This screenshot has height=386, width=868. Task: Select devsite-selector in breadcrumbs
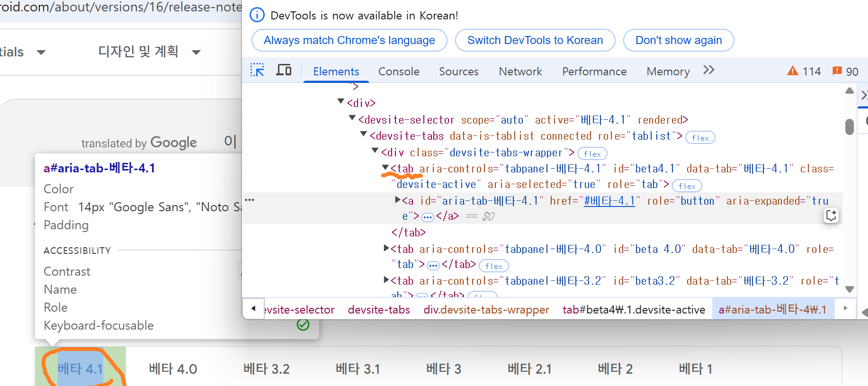(299, 310)
